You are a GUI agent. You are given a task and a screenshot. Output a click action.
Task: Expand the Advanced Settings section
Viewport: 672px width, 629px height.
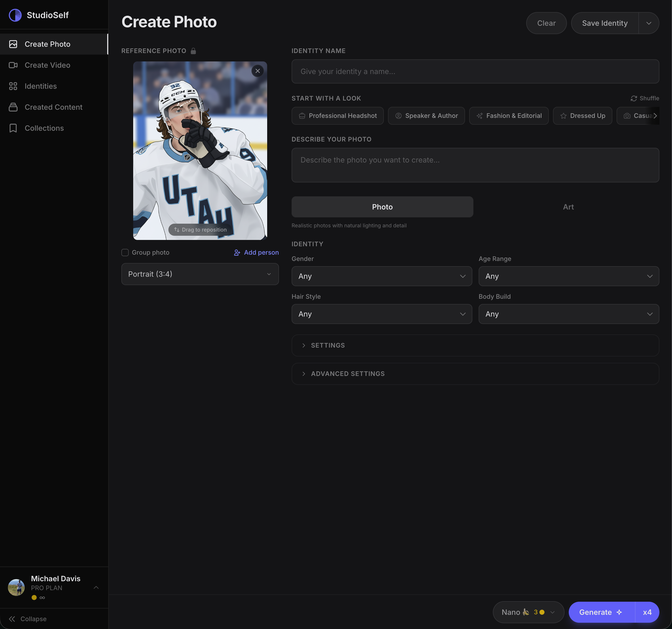tap(475, 374)
